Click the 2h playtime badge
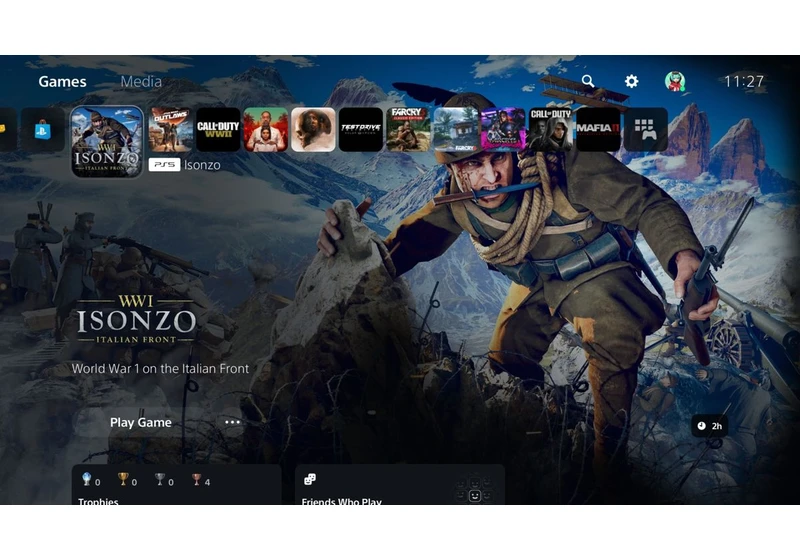Image resolution: width=800 pixels, height=560 pixels. point(710,426)
